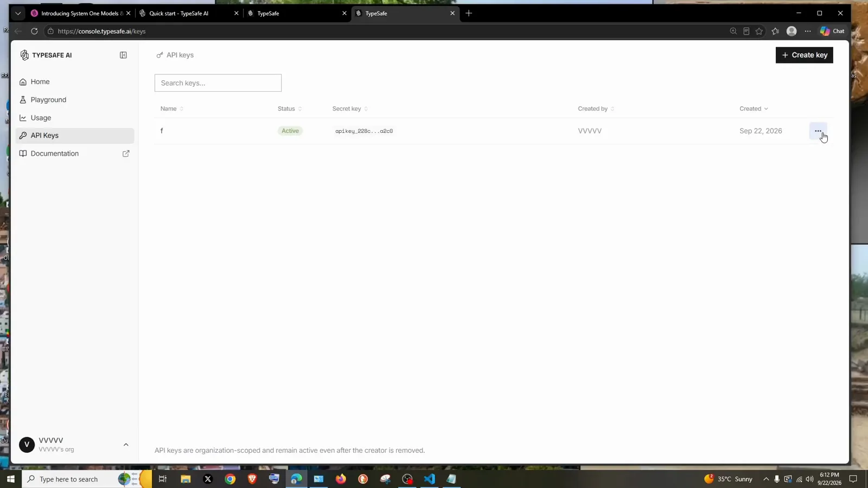The height and width of the screenshot is (488, 868).
Task: Open Firefox from the taskbar
Action: point(341,479)
